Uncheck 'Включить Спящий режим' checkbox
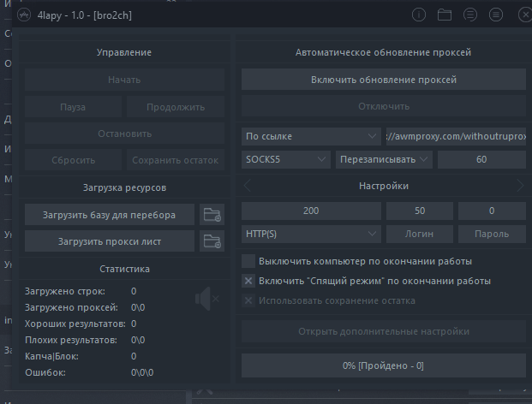The width and height of the screenshot is (532, 404). point(248,281)
